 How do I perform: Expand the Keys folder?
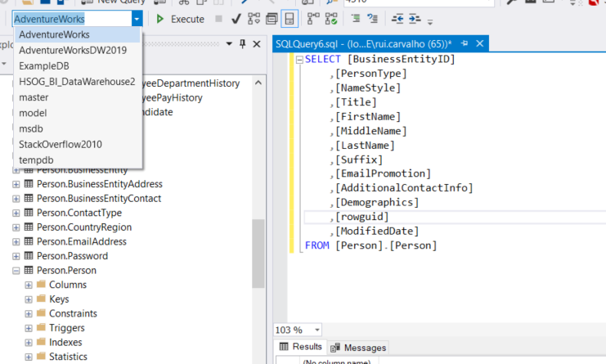point(29,299)
